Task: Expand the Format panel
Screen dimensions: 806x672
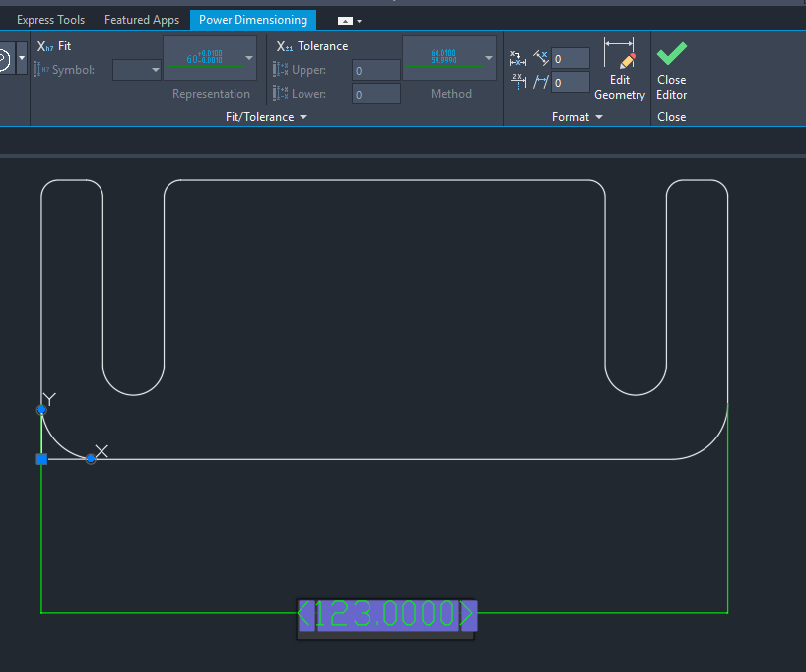Action: (576, 117)
